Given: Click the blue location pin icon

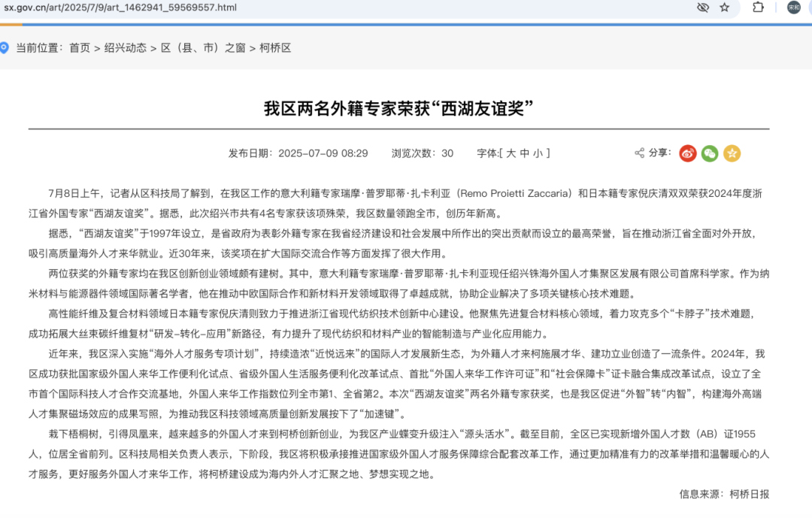Looking at the screenshot, I should [x=5, y=47].
